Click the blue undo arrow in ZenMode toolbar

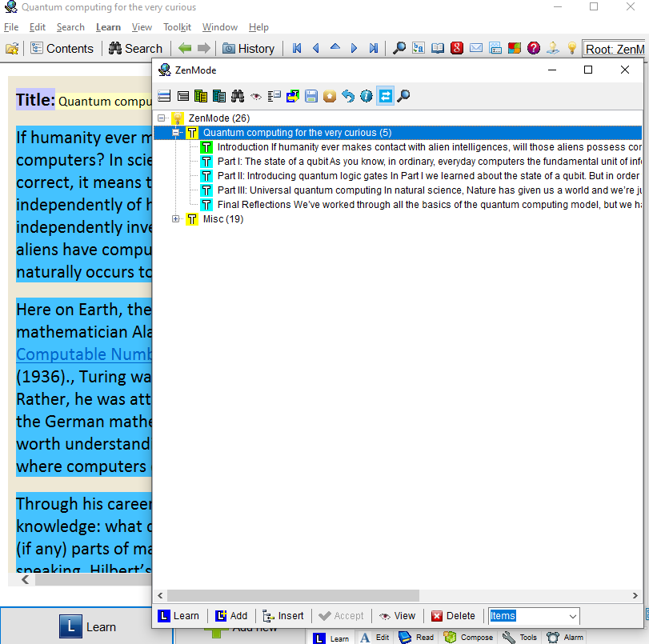click(348, 96)
